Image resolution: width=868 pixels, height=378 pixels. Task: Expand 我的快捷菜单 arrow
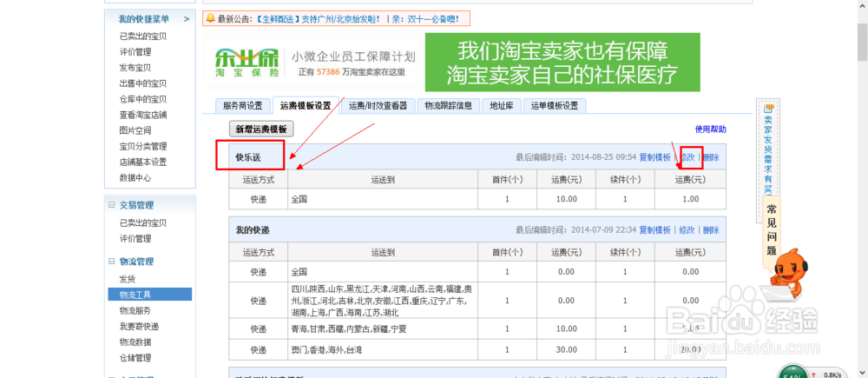[187, 19]
